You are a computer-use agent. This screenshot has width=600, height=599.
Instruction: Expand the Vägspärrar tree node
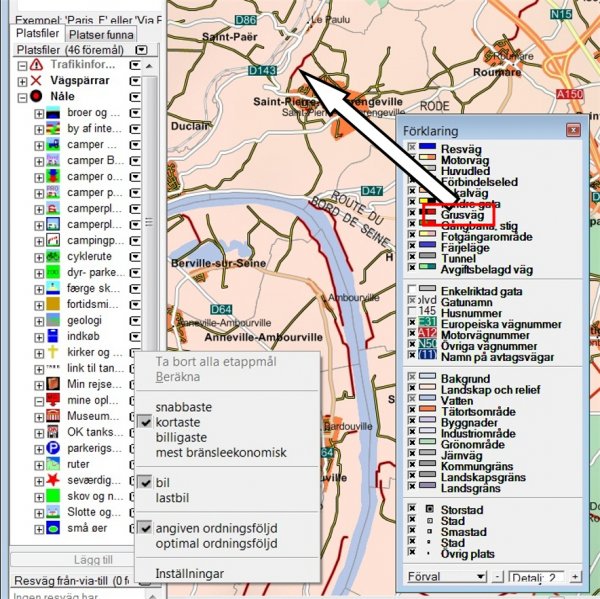click(21, 81)
